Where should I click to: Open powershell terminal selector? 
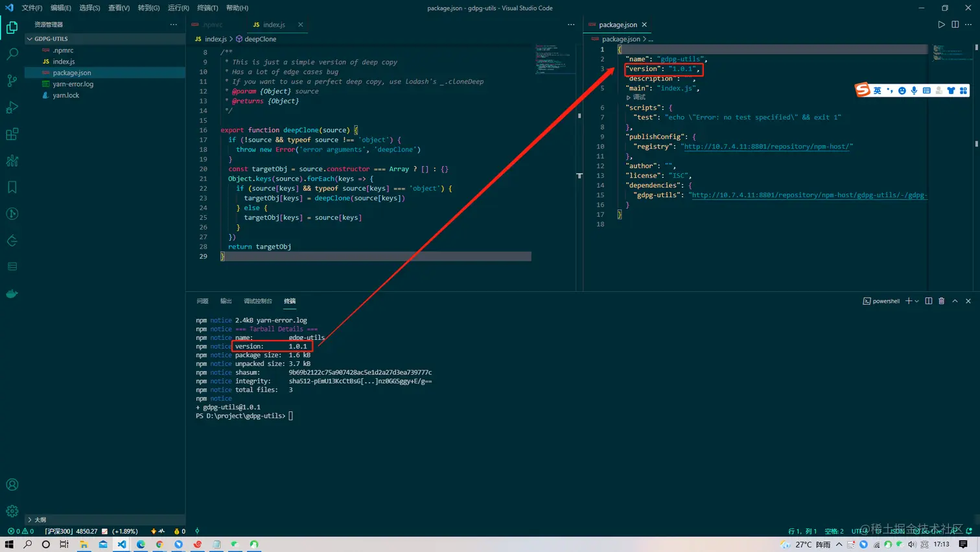click(x=881, y=301)
